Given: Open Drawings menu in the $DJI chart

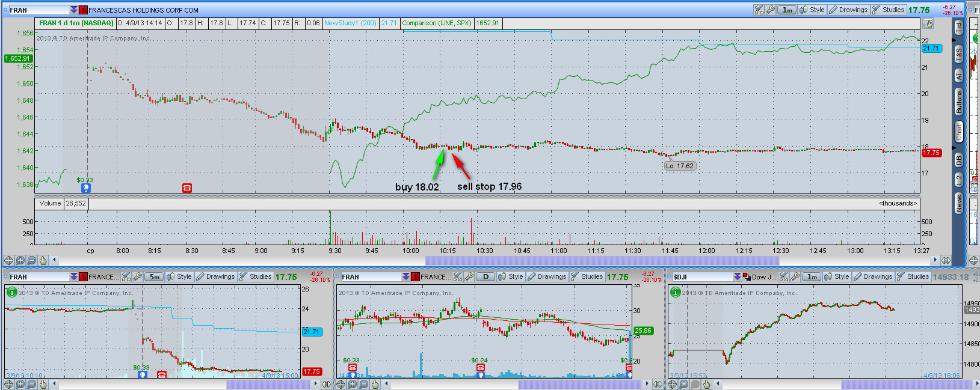Looking at the screenshot, I should pos(873,276).
